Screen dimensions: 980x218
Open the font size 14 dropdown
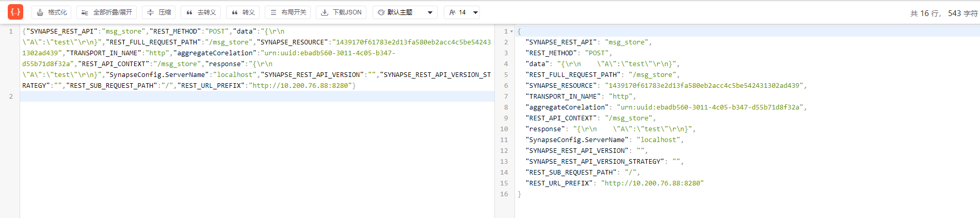pyautogui.click(x=463, y=12)
